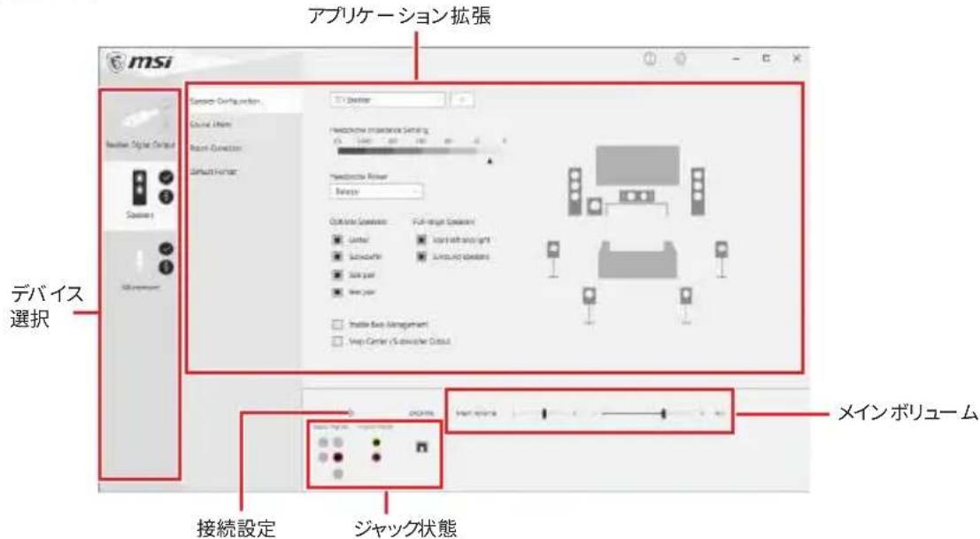Open connector settings gear icon

(x=351, y=412)
